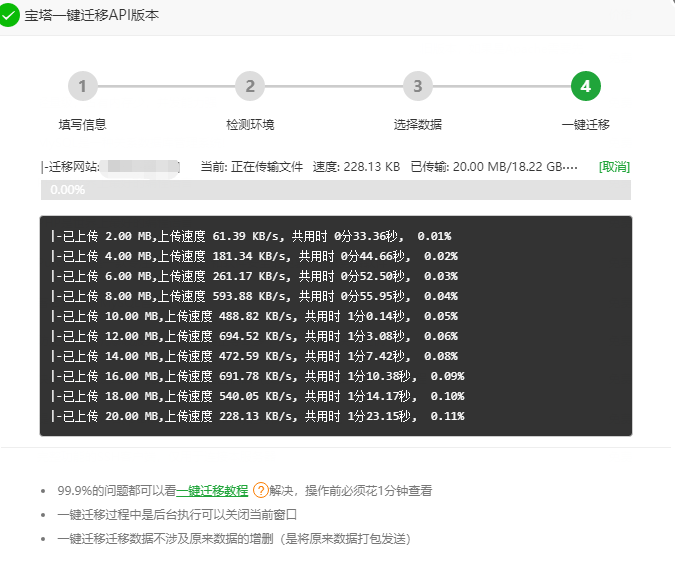Click the 0.00% migration progress bar

[336, 190]
